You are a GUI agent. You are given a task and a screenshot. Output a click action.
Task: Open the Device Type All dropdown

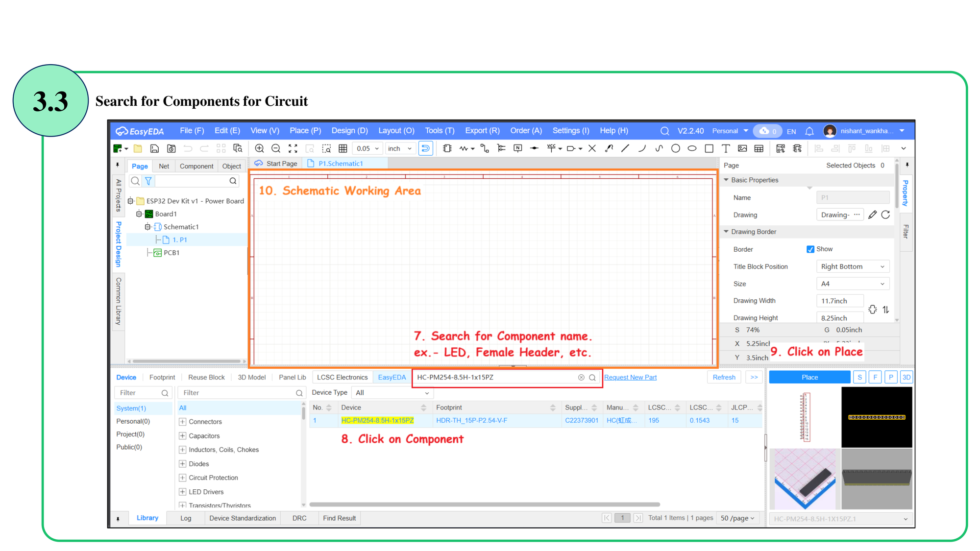coord(392,393)
